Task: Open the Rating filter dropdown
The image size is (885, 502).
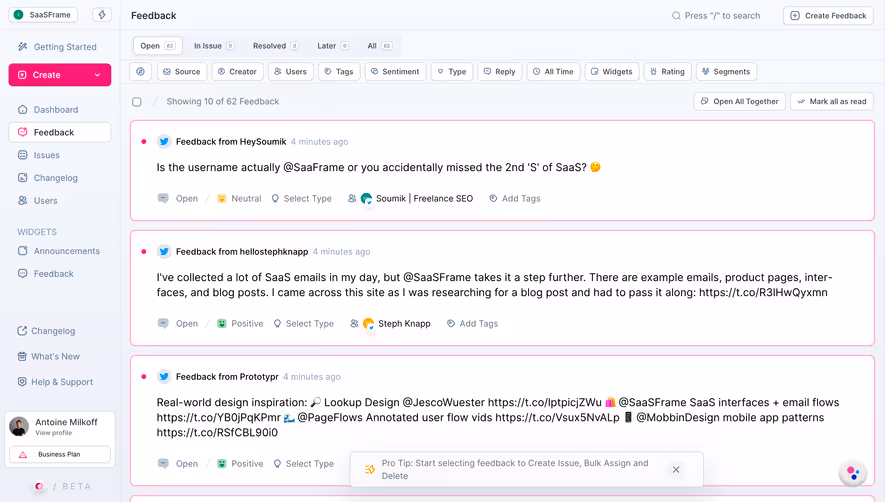Action: (667, 72)
